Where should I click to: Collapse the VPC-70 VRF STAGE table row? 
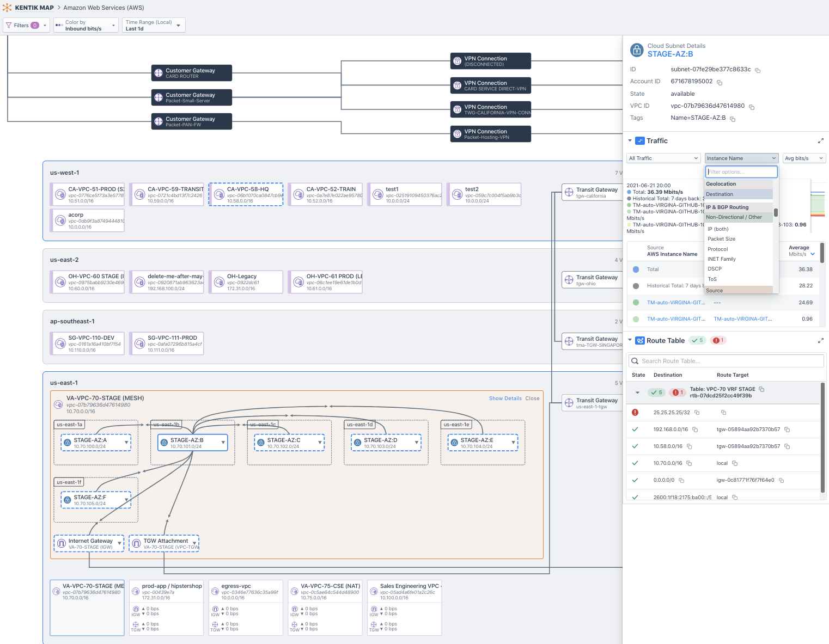637,392
